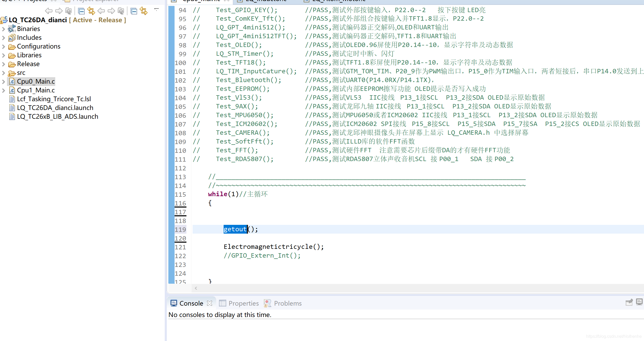The width and height of the screenshot is (644, 341).
Task: Select LQ_TC26DA_dianci.launch file
Action: coord(55,108)
